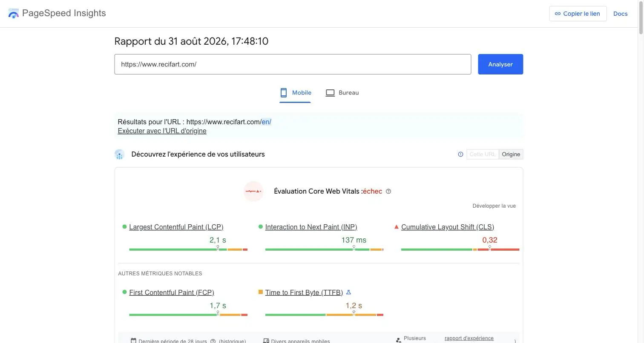Click the LCP value 2,1 s
Viewport: 644px width, 343px height.
pos(218,240)
